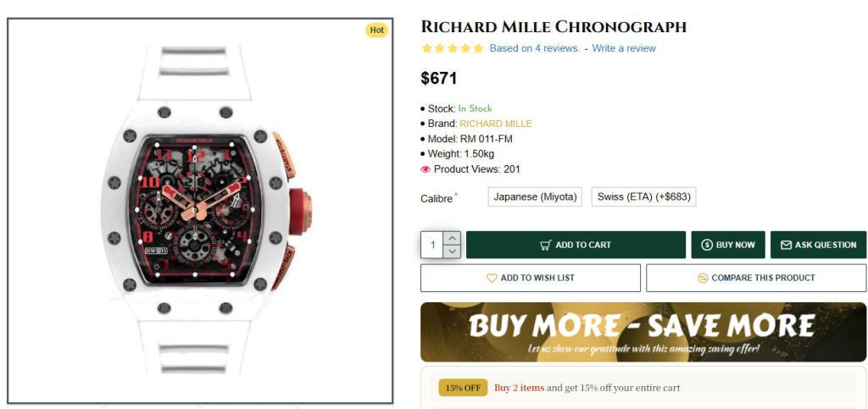Click the compare icon beside Compare This Product
The image size is (868, 409).
coord(703,278)
